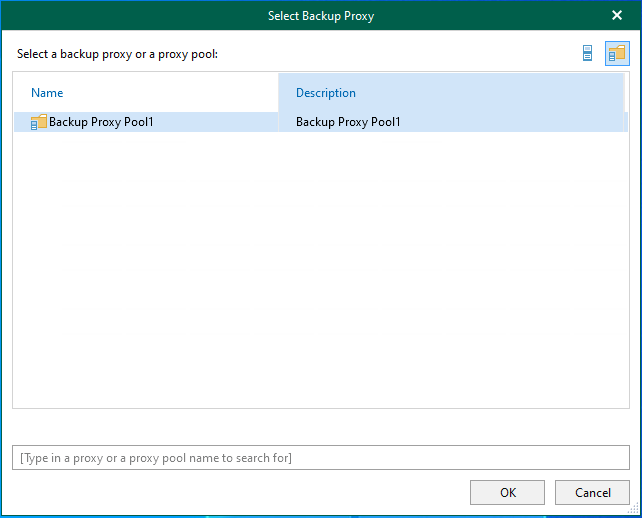Image resolution: width=642 pixels, height=518 pixels.
Task: Click the 'Select a backup proxy' instruction label
Action: (117, 54)
